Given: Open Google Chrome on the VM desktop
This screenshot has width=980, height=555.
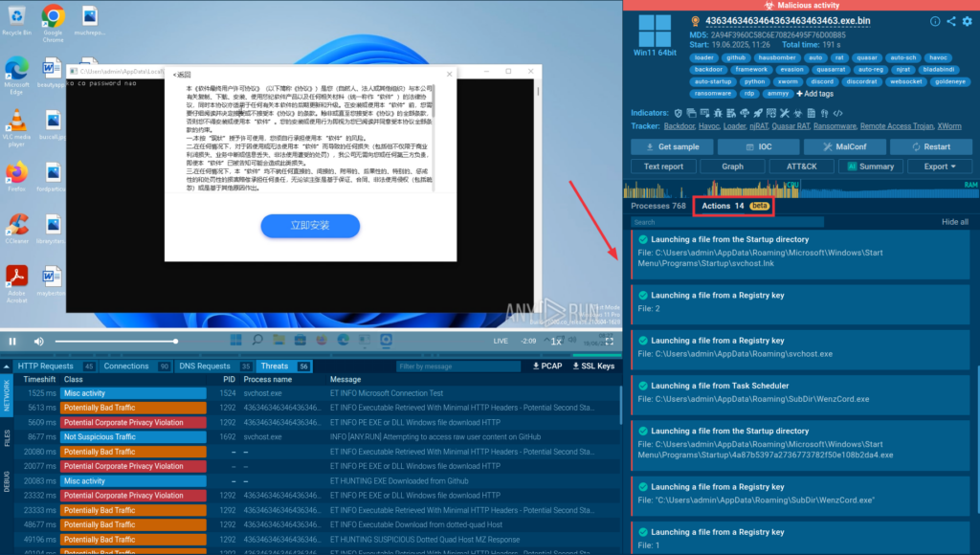Looking at the screenshot, I should (54, 23).
